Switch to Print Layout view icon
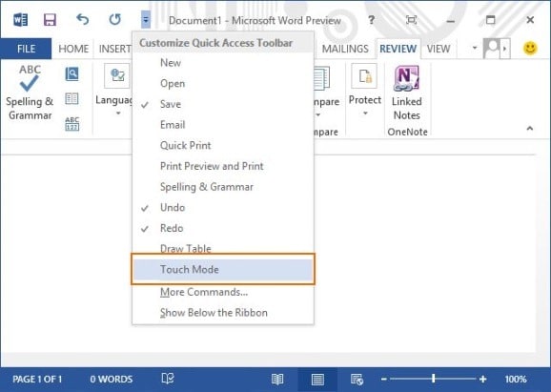The height and width of the screenshot is (392, 551). [x=317, y=380]
